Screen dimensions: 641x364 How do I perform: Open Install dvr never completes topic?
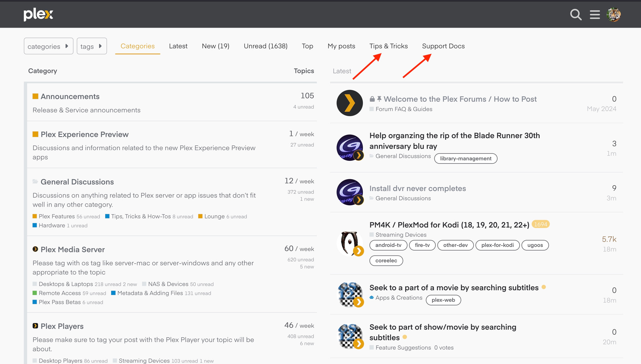417,189
